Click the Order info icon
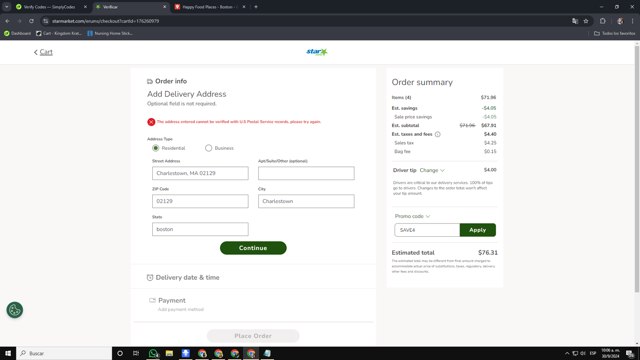The width and height of the screenshot is (640, 360). pyautogui.click(x=150, y=81)
